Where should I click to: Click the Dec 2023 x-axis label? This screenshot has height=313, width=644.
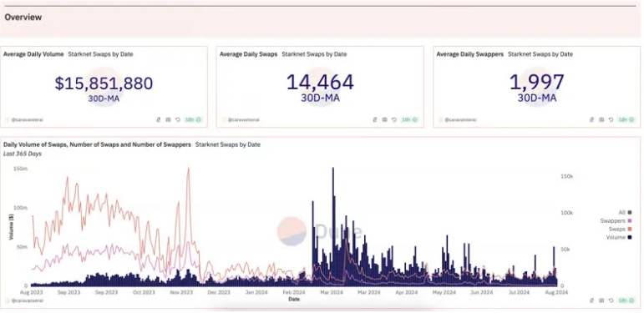point(219,292)
